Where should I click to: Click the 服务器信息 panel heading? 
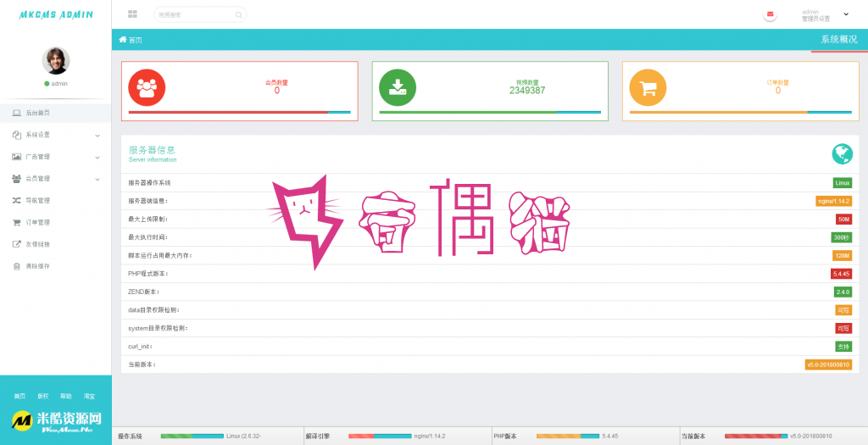[x=152, y=150]
